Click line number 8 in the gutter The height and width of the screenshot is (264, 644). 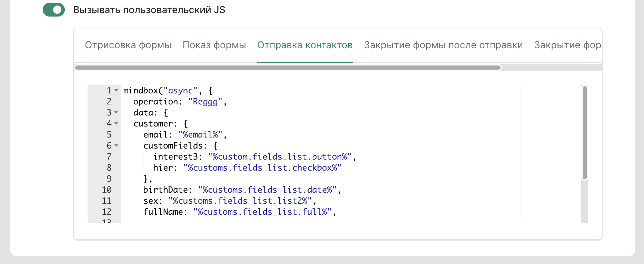pyautogui.click(x=109, y=168)
